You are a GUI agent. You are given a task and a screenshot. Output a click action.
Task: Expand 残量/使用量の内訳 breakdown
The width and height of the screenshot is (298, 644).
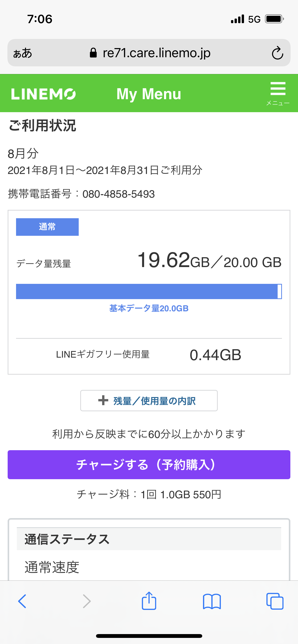pos(149,401)
